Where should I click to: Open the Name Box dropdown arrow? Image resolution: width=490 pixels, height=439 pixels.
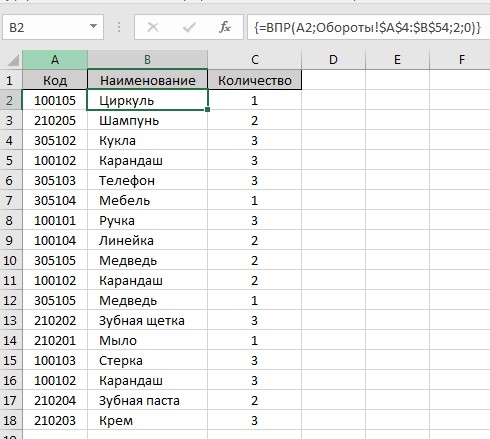click(x=93, y=26)
